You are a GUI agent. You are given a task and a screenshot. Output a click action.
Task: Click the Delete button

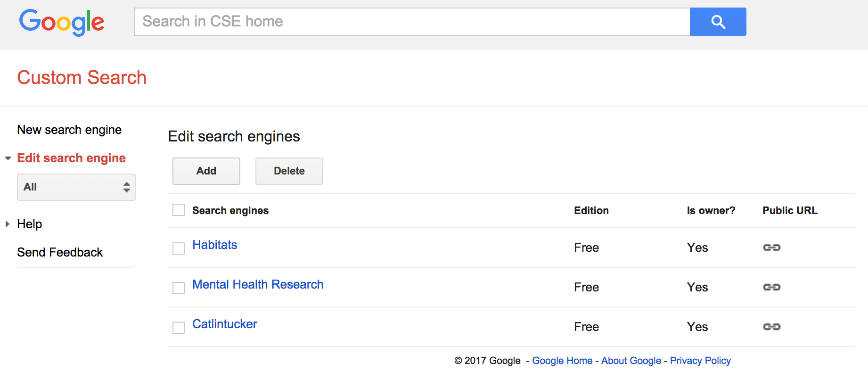coord(289,171)
